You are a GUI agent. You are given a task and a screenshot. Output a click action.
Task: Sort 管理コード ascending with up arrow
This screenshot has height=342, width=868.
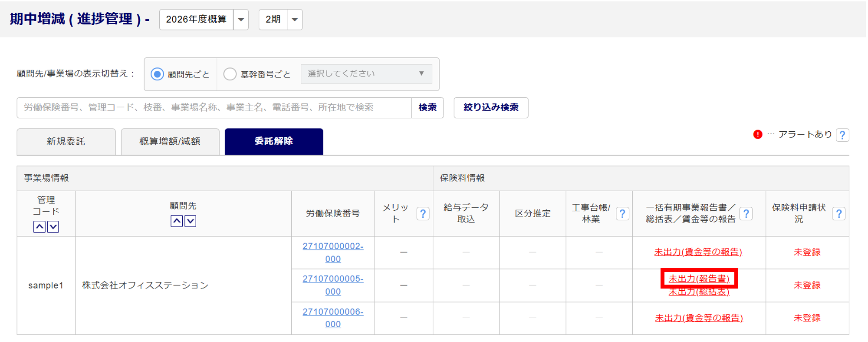click(39, 226)
